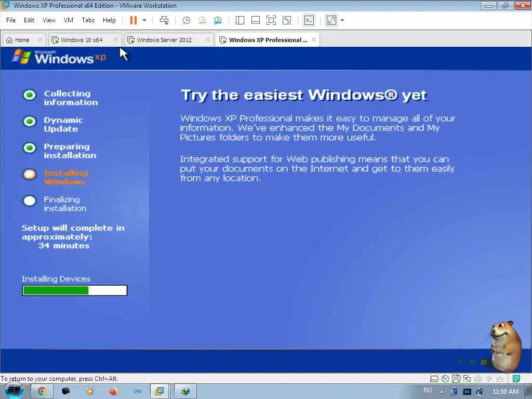Click the USB device status icon
532x399 pixels.
499,379
